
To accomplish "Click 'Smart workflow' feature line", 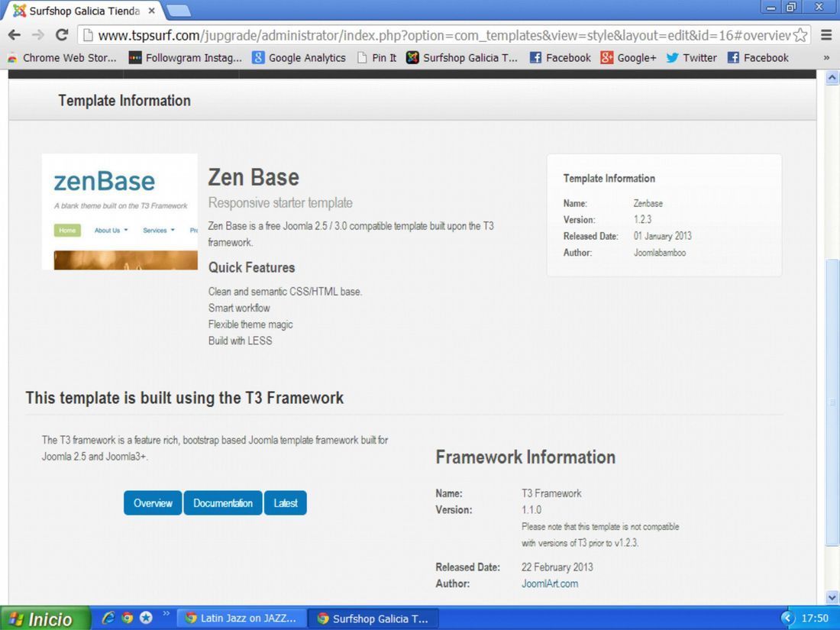I will point(239,308).
